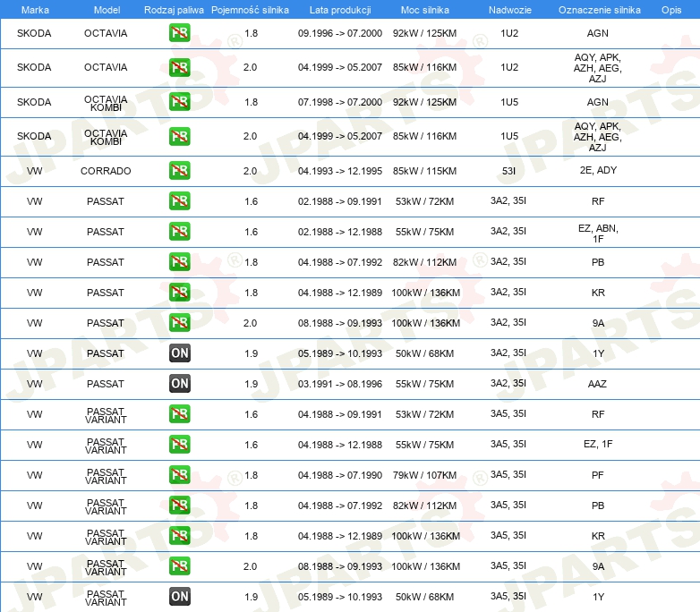Screen dimensions: 700x612
Task: Click date range 04.1993 -> 12.1995
Action: [340, 171]
